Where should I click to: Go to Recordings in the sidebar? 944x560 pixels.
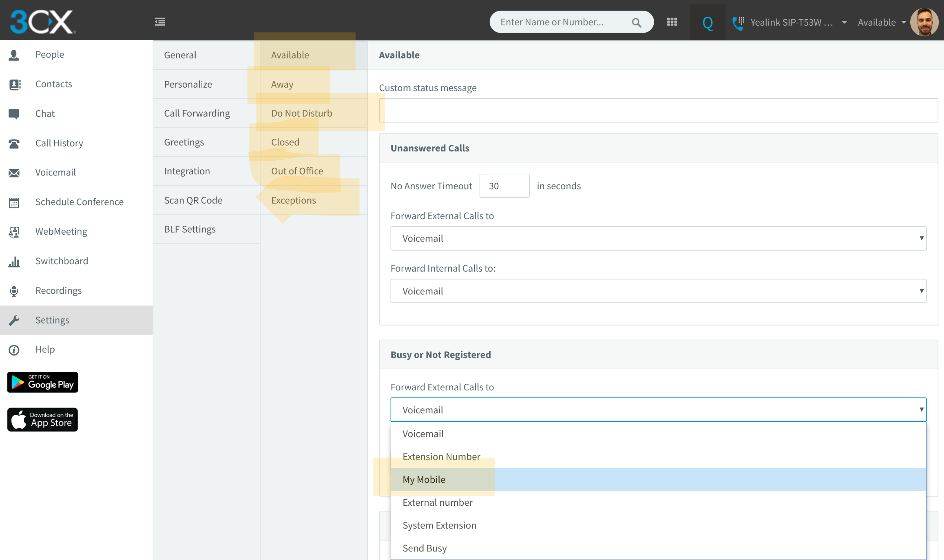point(58,291)
